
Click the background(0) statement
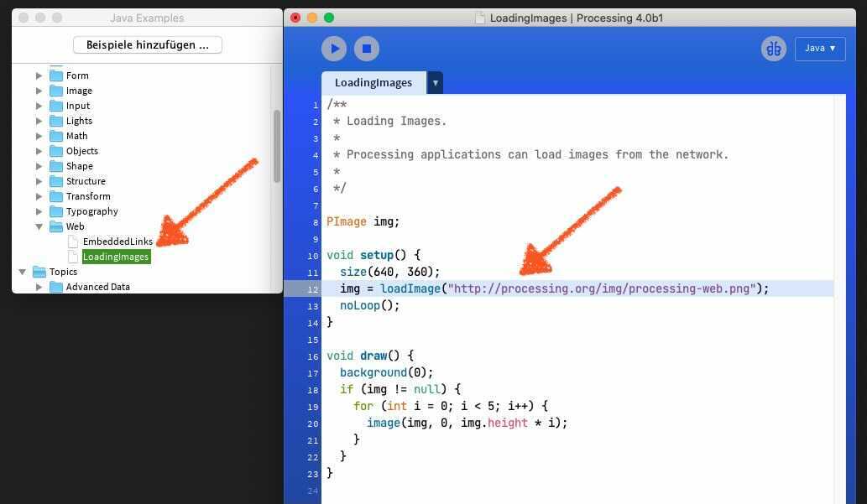tap(387, 372)
